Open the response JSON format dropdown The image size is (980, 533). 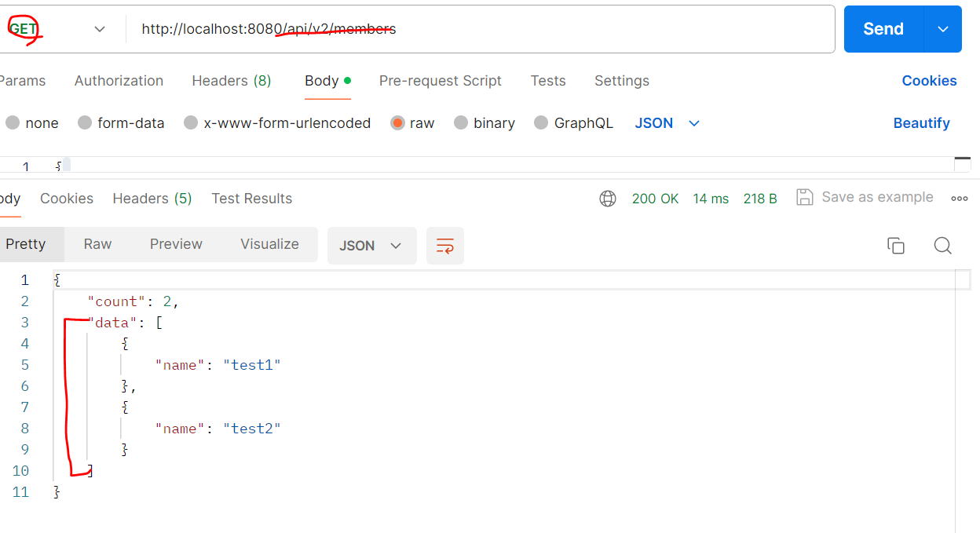[x=371, y=246]
